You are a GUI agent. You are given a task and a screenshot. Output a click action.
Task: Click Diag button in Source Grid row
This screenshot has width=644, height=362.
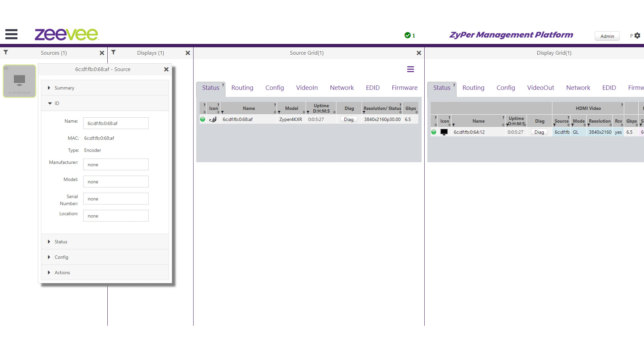[348, 120]
